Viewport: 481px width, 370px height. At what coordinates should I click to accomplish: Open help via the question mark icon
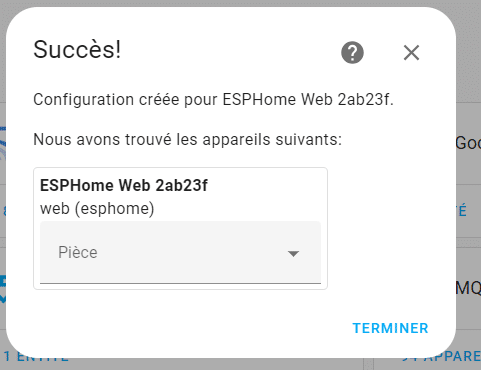(352, 53)
